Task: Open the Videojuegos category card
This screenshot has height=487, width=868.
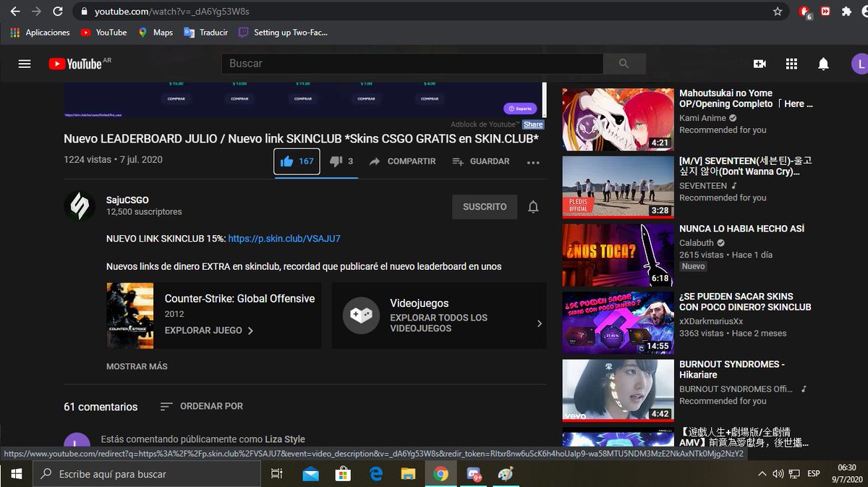Action: point(439,316)
